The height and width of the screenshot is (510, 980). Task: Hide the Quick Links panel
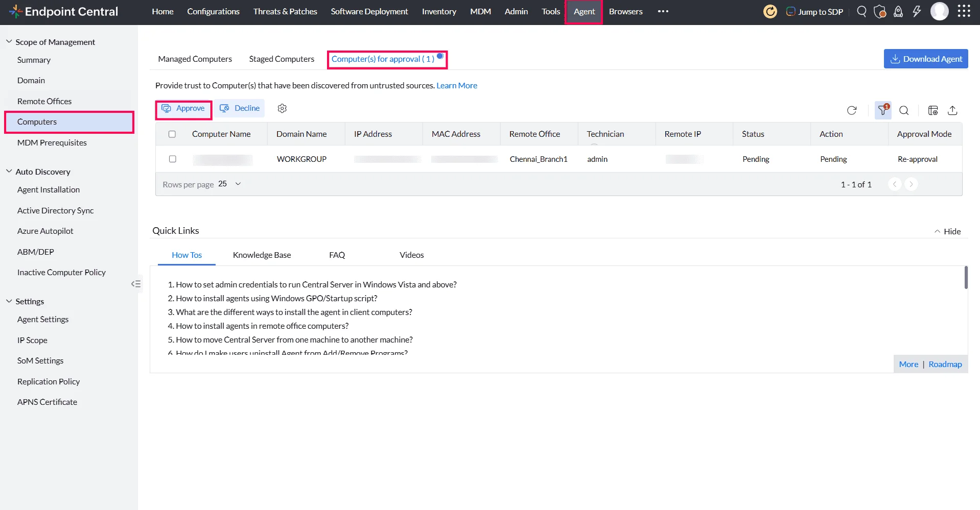(948, 231)
